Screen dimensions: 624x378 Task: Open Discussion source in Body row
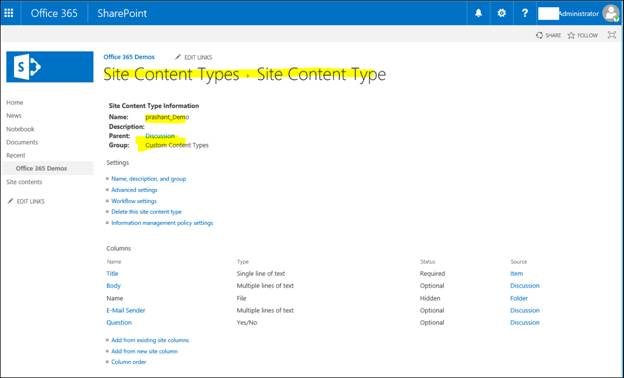point(525,286)
